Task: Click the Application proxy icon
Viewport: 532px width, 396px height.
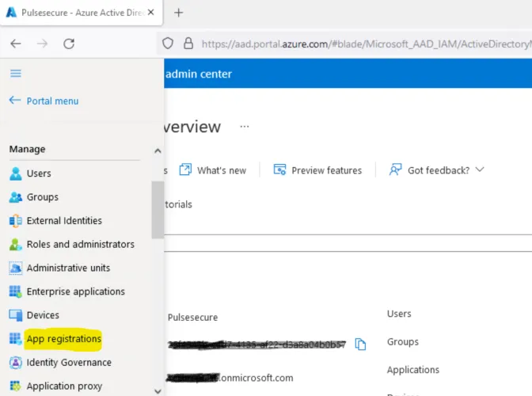Action: [15, 386]
